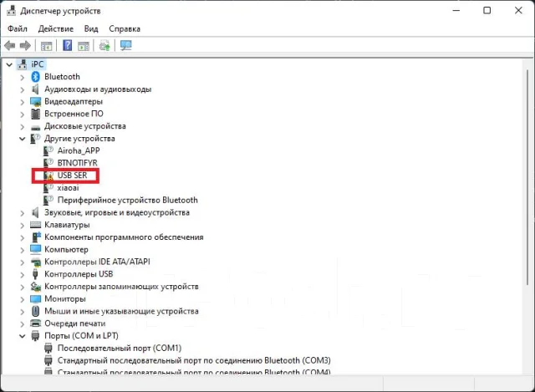
Task: Expand Звуковые, игровые и видеоустройства
Action: [x=23, y=213]
